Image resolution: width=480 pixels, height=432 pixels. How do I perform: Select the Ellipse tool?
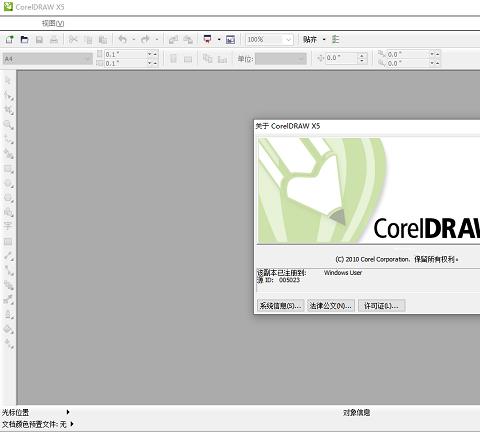8,183
